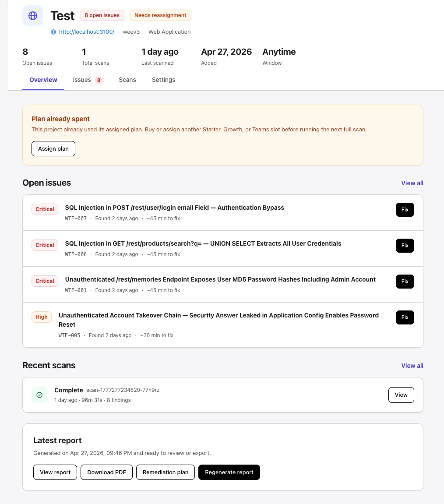Viewport: 444px width, 504px height.
Task: Click the project's globe avatar icon
Action: tap(32, 16)
